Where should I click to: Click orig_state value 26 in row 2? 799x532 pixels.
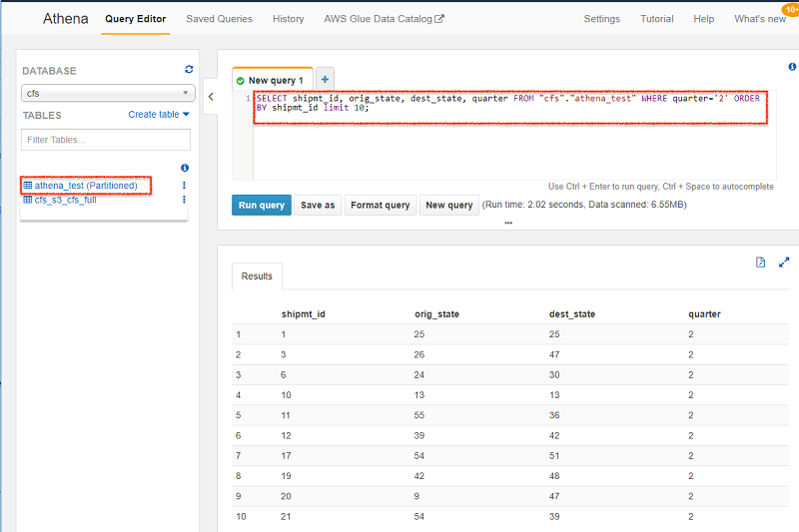coord(418,354)
